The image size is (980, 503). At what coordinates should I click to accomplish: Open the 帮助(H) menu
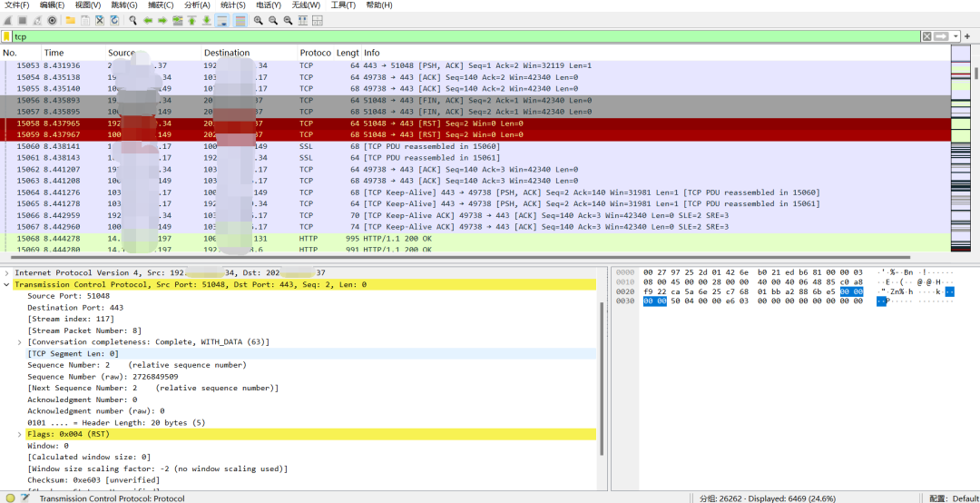pos(378,5)
